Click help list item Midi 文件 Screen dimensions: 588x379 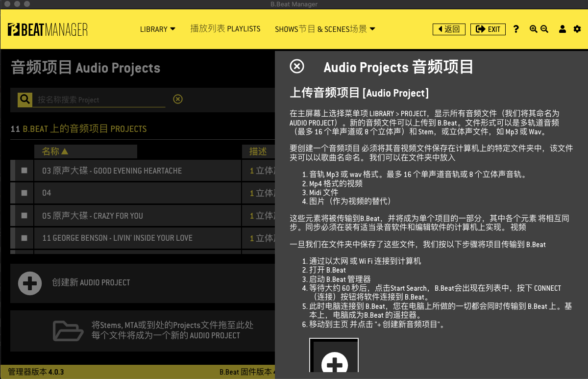[323, 193]
